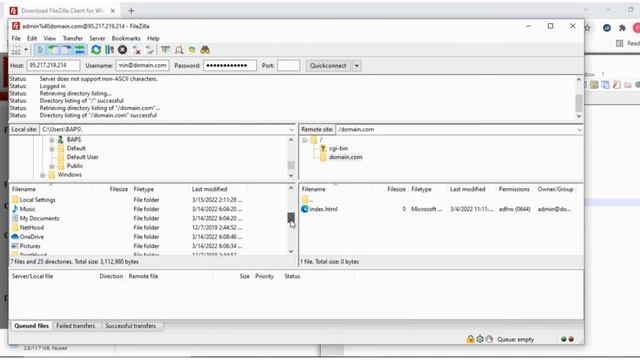Select the cgi-bin remote folder

(338, 149)
